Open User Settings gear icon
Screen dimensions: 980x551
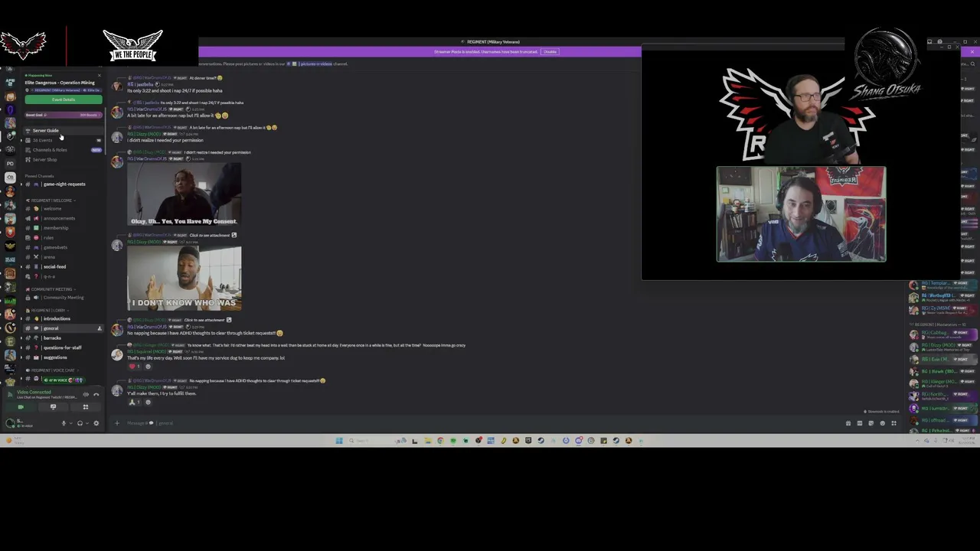[x=96, y=424]
